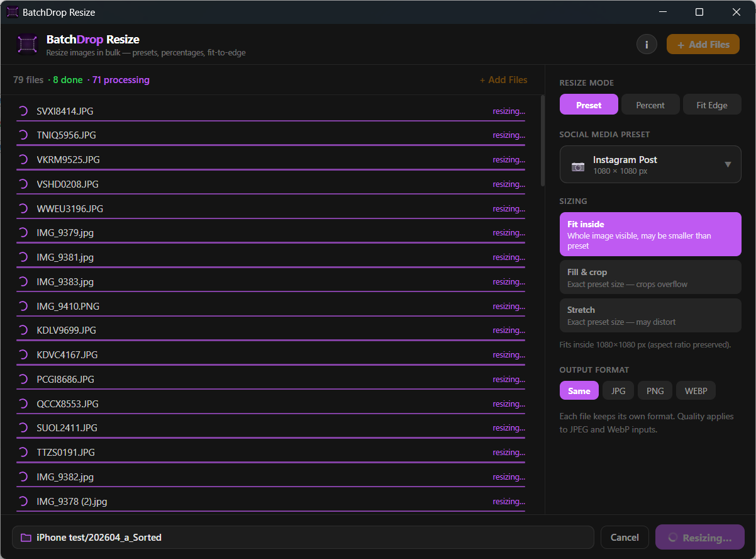Click the spinner icon beside KDLV9699.JPG

tap(23, 330)
